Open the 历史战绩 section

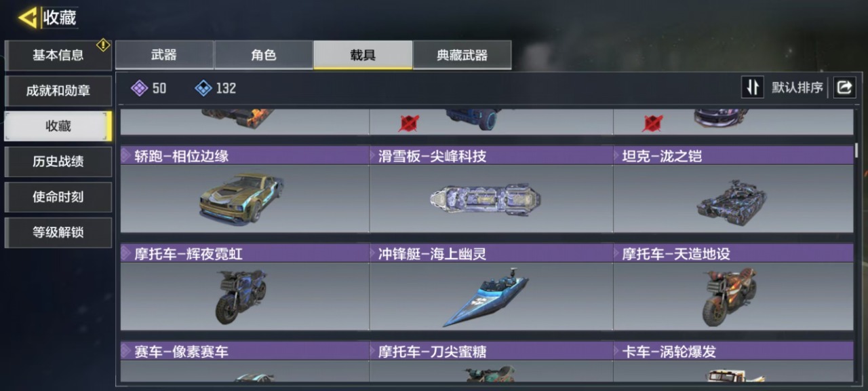click(58, 162)
